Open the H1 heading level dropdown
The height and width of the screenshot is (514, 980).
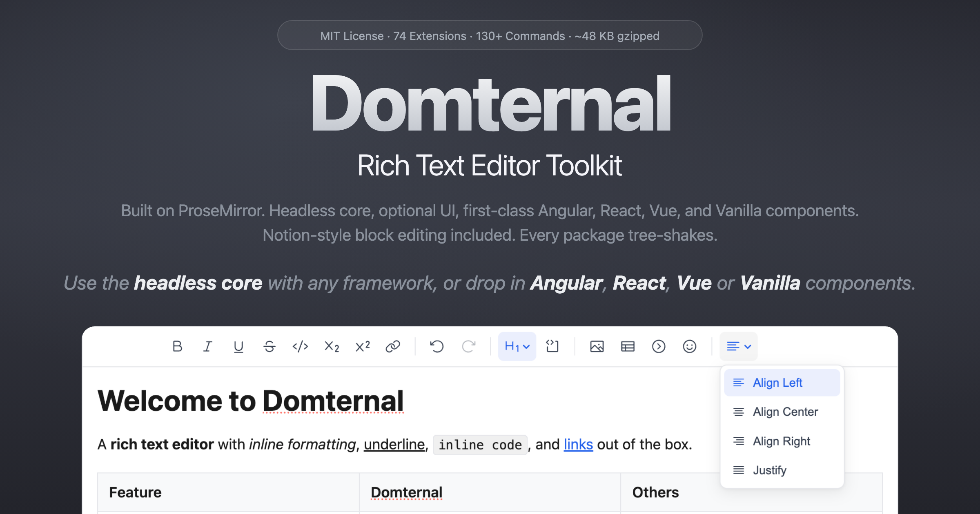click(x=517, y=346)
